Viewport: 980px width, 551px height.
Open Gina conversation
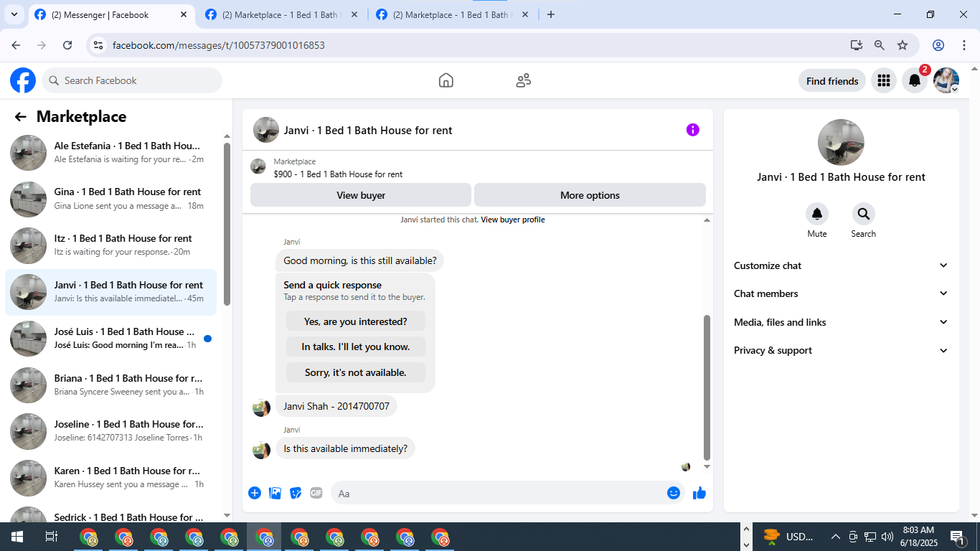tap(110, 199)
